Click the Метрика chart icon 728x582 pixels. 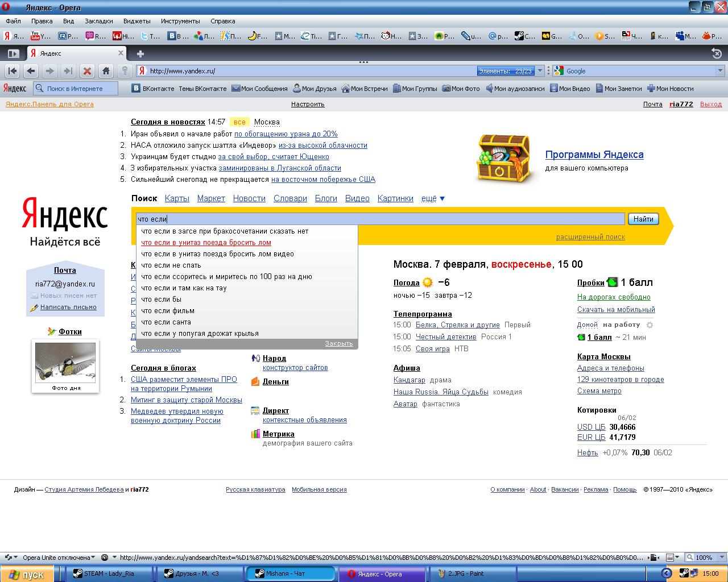255,434
